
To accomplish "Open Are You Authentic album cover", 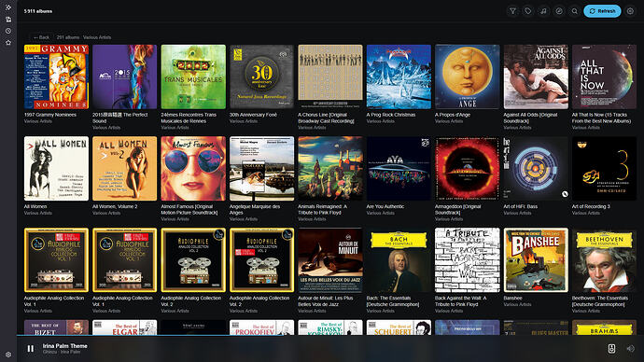I will 399,168.
